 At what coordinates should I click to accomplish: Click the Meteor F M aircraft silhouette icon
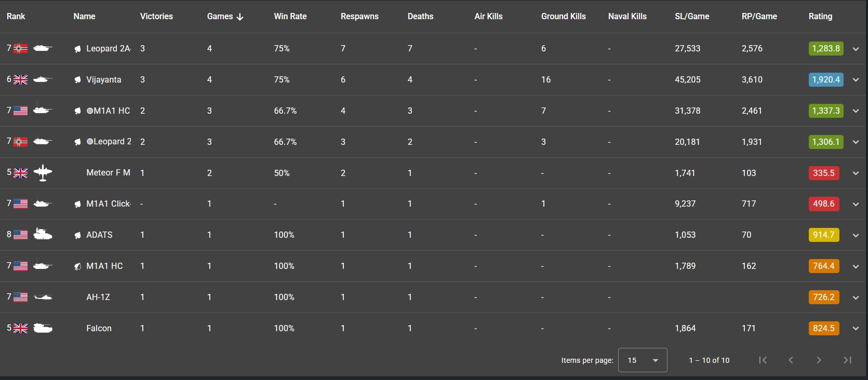point(43,172)
